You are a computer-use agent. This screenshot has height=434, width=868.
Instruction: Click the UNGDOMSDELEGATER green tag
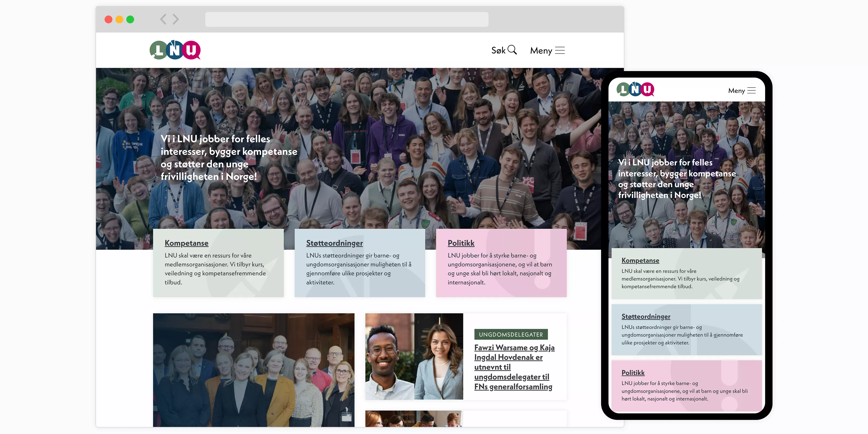[x=510, y=334]
